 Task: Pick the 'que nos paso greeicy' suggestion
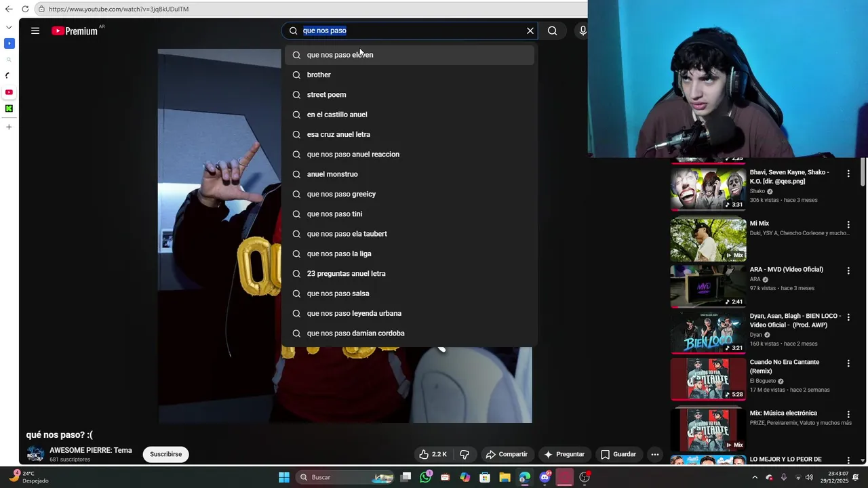(410, 194)
